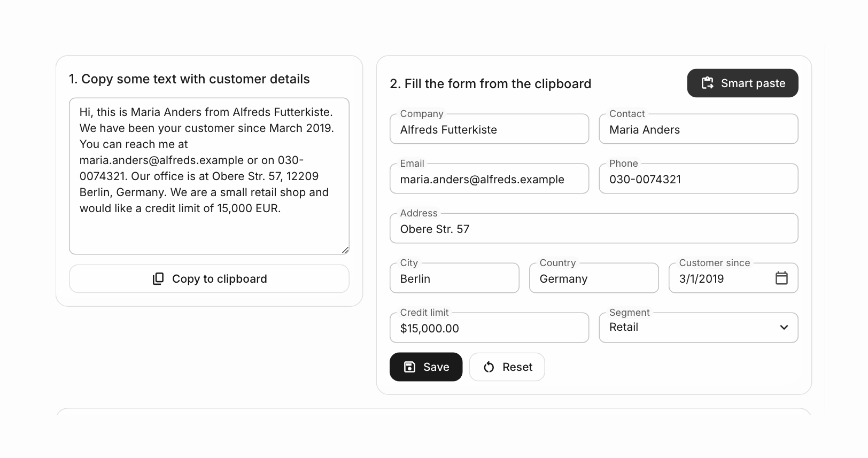This screenshot has height=458, width=868.
Task: Reset the customer form
Action: coord(507,367)
